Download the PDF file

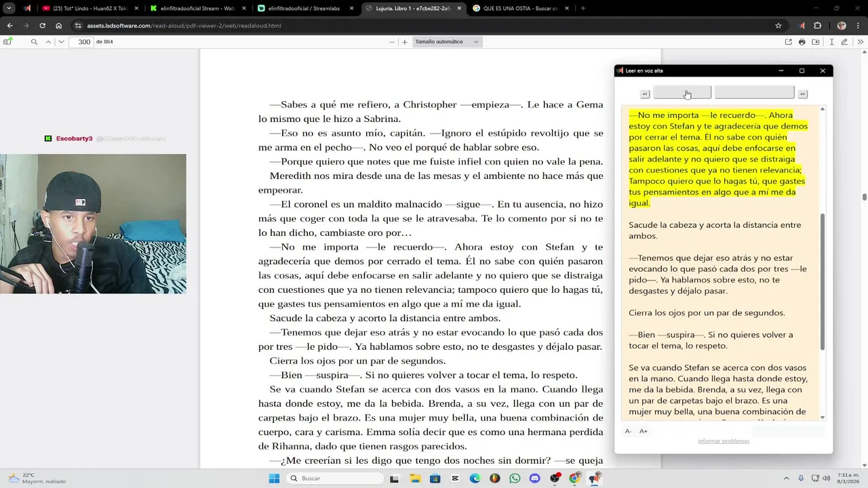816,42
